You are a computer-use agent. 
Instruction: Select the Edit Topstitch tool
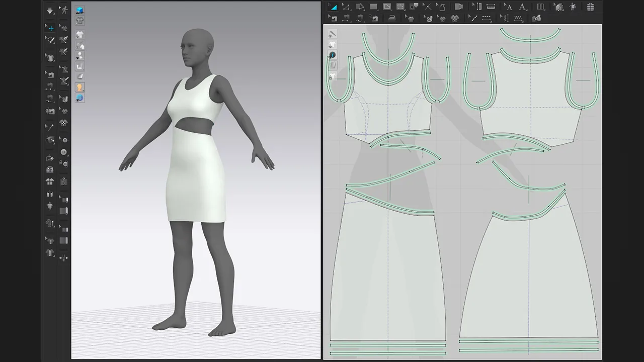pos(473,18)
